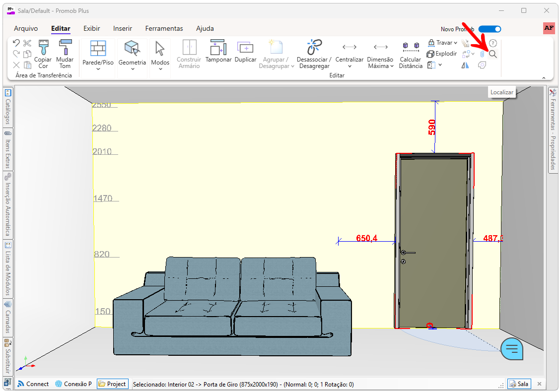Expand the Dimensão Máxima dropdown
The height and width of the screenshot is (392, 560).
pyautogui.click(x=392, y=66)
